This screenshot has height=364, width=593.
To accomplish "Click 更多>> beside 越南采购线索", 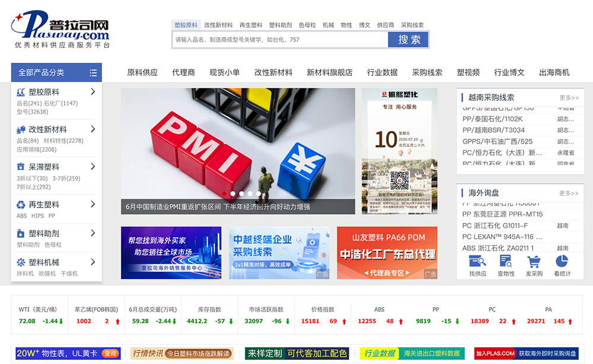I will [x=569, y=97].
